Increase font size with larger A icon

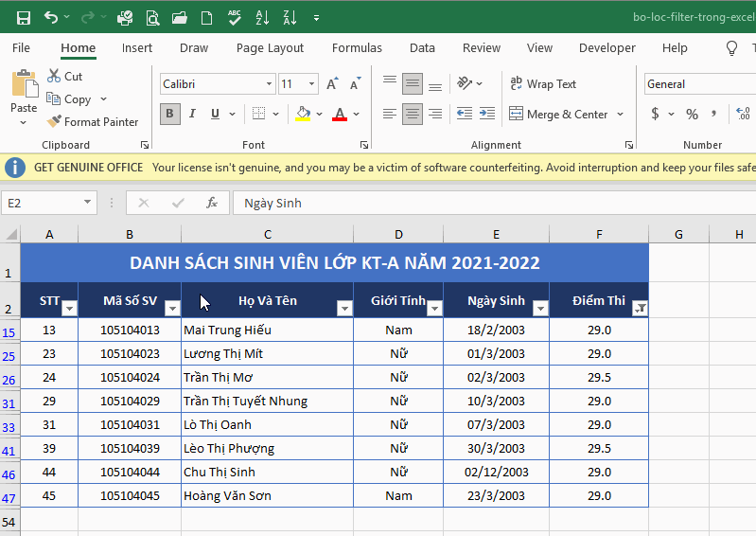[332, 84]
